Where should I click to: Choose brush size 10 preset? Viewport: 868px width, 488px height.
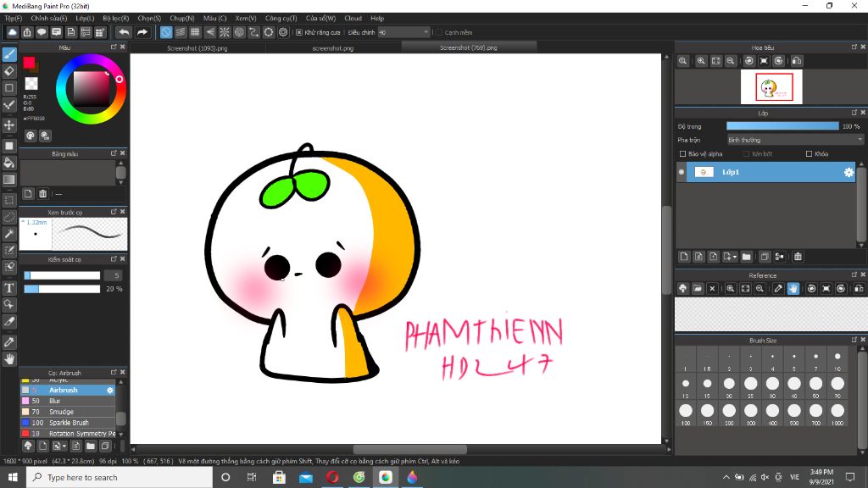837,359
